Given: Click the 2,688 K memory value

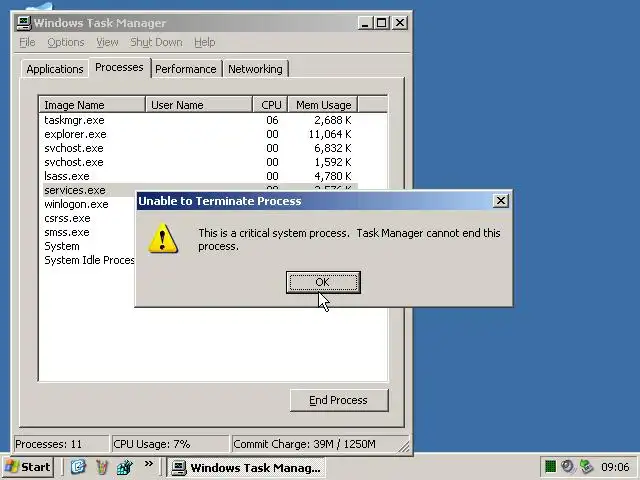Looking at the screenshot, I should 333,120.
